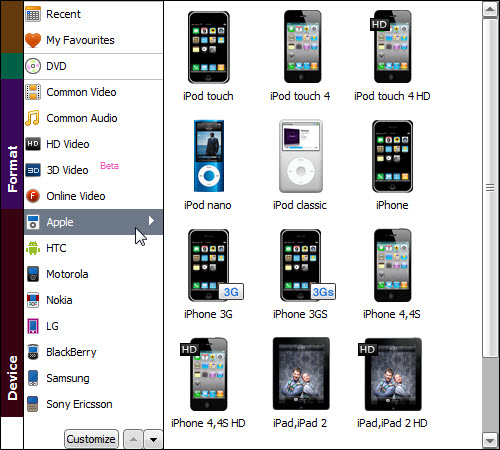This screenshot has width=500, height=450.
Task: Click the Common Video film icon
Action: click(33, 92)
